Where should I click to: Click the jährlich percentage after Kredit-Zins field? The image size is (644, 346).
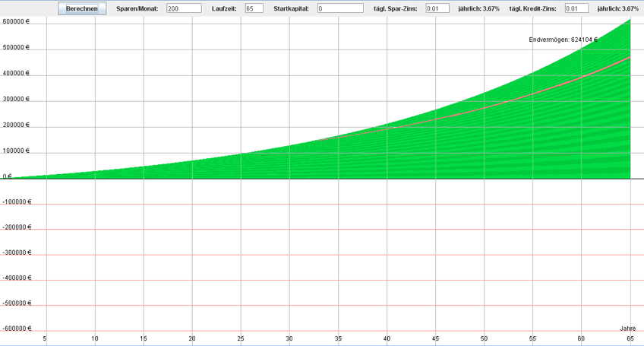pos(617,8)
